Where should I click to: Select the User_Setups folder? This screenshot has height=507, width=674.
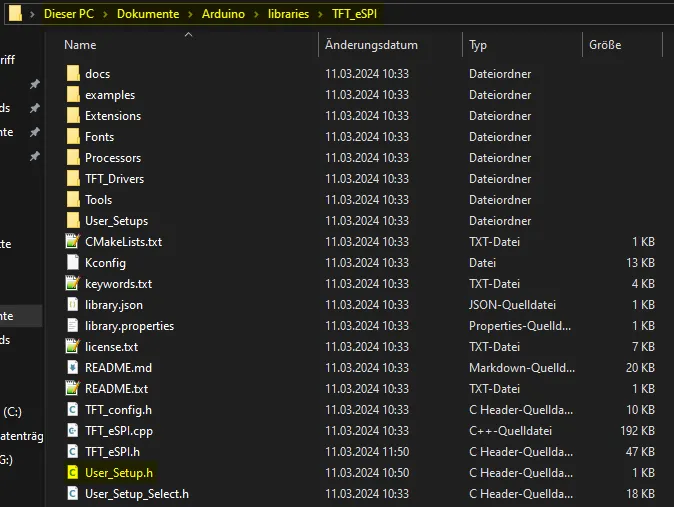click(x=116, y=221)
